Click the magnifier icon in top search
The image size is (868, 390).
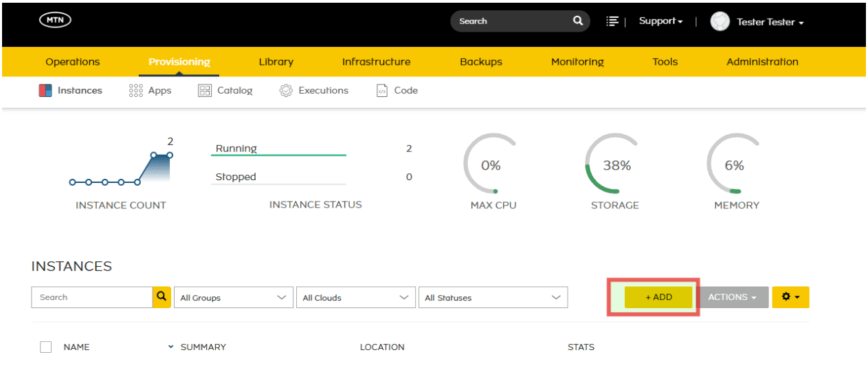pos(578,21)
